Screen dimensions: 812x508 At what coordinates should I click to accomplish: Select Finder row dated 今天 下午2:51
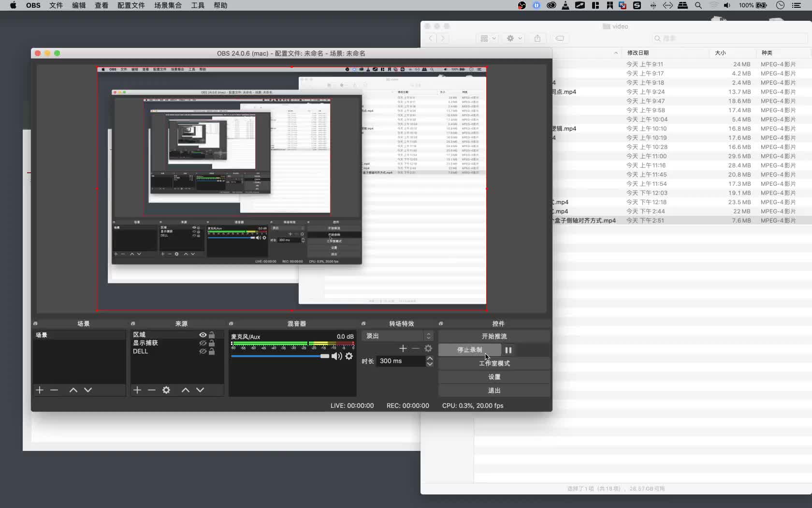click(x=681, y=221)
